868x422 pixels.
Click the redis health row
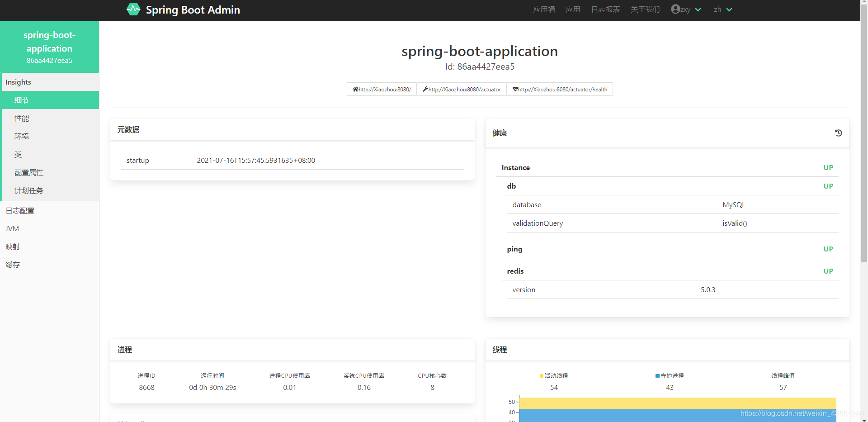(x=670, y=271)
